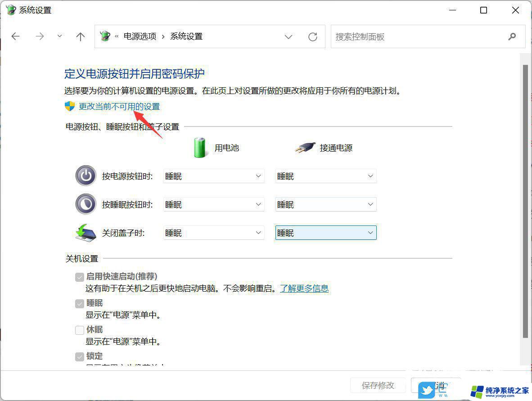The image size is (532, 401).
Task: Click 更改当前不可用的设置 link
Action: pyautogui.click(x=119, y=107)
